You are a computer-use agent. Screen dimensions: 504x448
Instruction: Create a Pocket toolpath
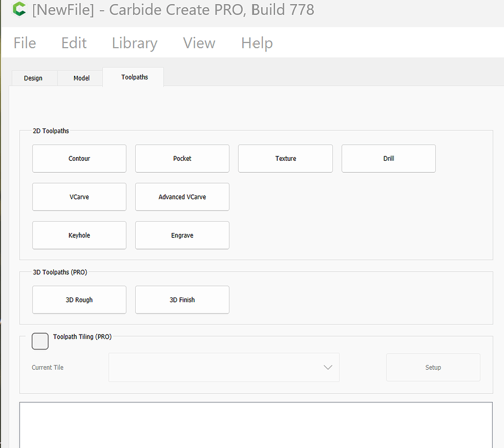point(182,158)
